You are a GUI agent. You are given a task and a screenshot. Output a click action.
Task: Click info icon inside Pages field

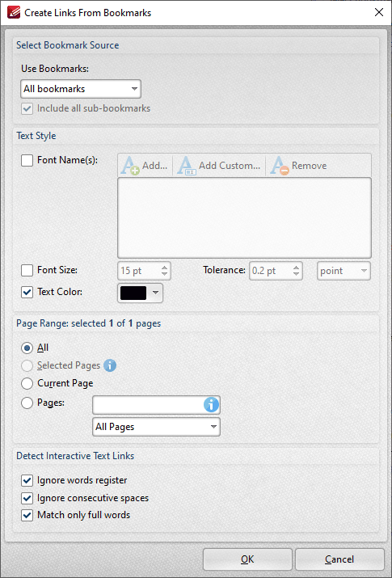point(211,406)
